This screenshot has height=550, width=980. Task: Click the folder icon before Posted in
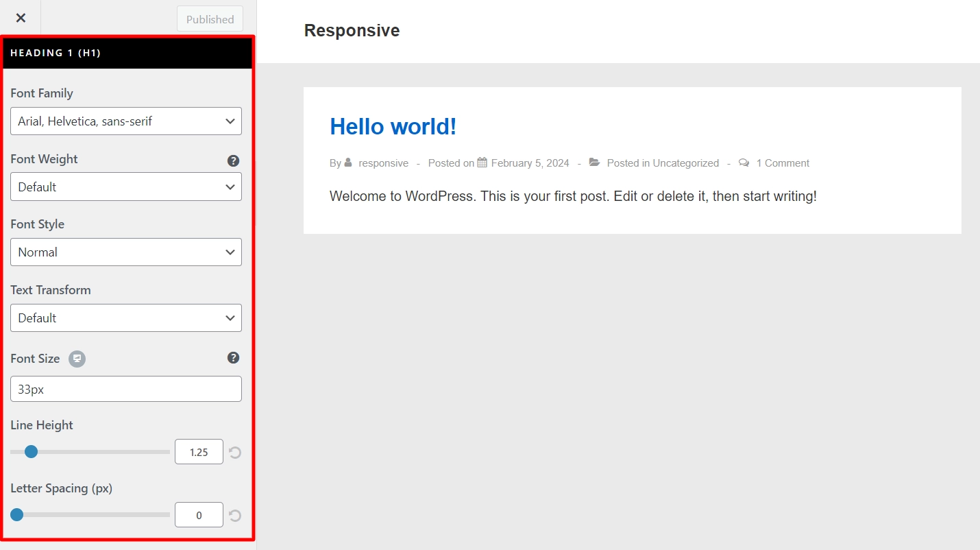click(x=594, y=163)
